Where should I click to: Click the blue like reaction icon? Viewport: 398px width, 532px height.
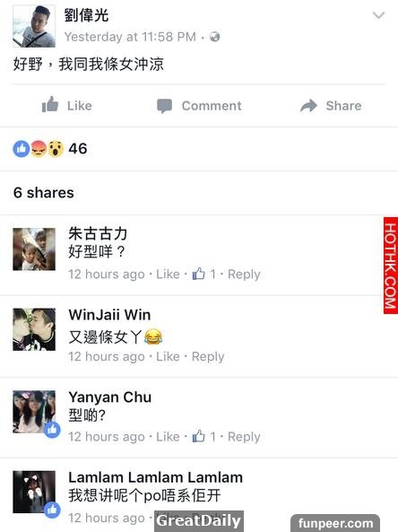pos(22,149)
